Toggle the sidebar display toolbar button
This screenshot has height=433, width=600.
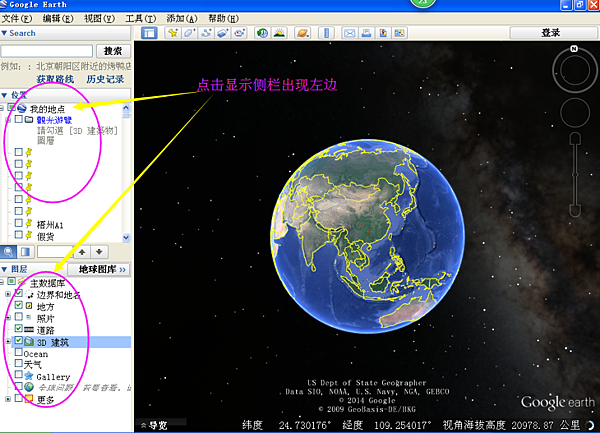[x=149, y=33]
